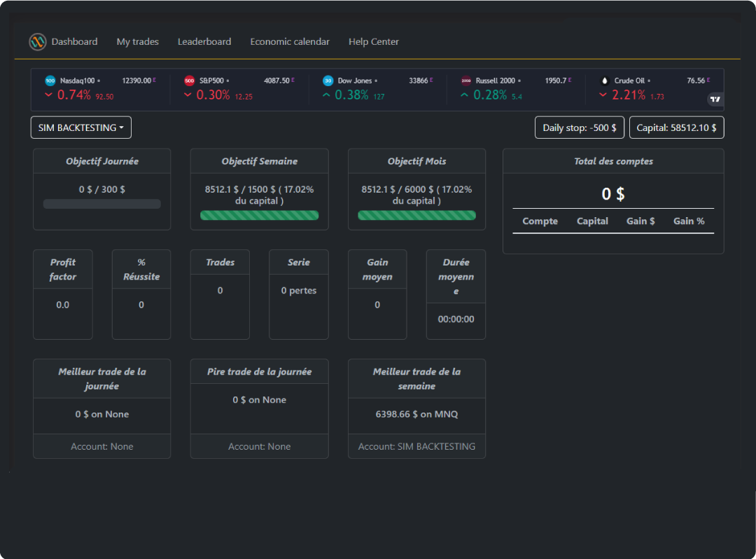Click the 00:00:00 duration value

click(x=456, y=319)
